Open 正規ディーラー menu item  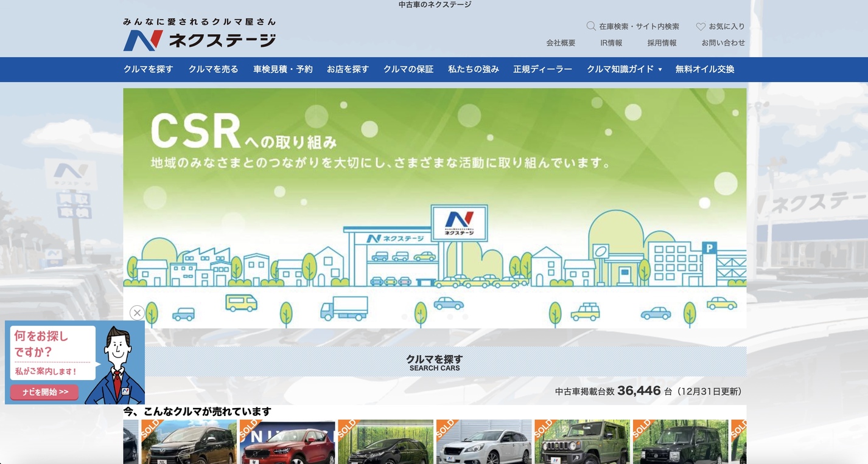tap(542, 69)
